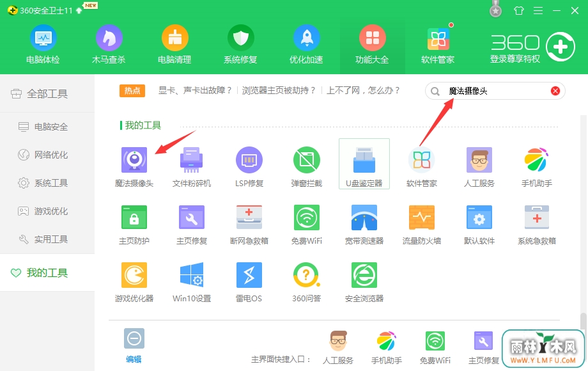Open the Win10设置 tool
This screenshot has width=588, height=371.
tap(192, 282)
